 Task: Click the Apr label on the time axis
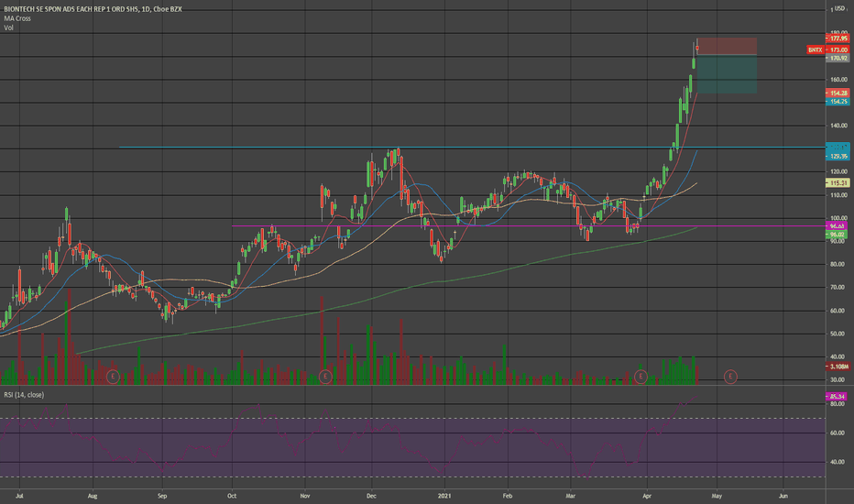(x=647, y=497)
